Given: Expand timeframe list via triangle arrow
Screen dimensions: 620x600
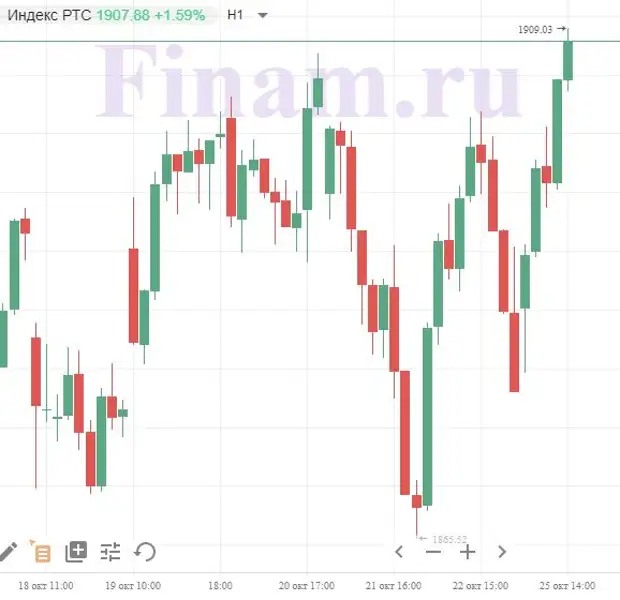Looking at the screenshot, I should [262, 16].
